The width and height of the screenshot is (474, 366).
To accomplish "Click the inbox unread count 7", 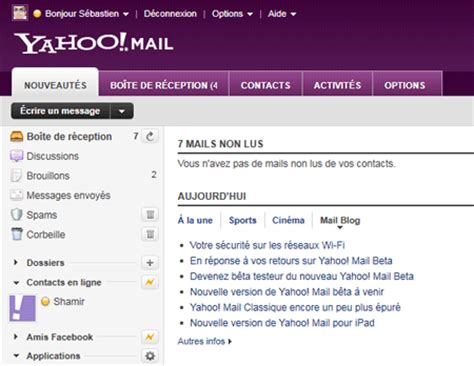I will pos(135,136).
